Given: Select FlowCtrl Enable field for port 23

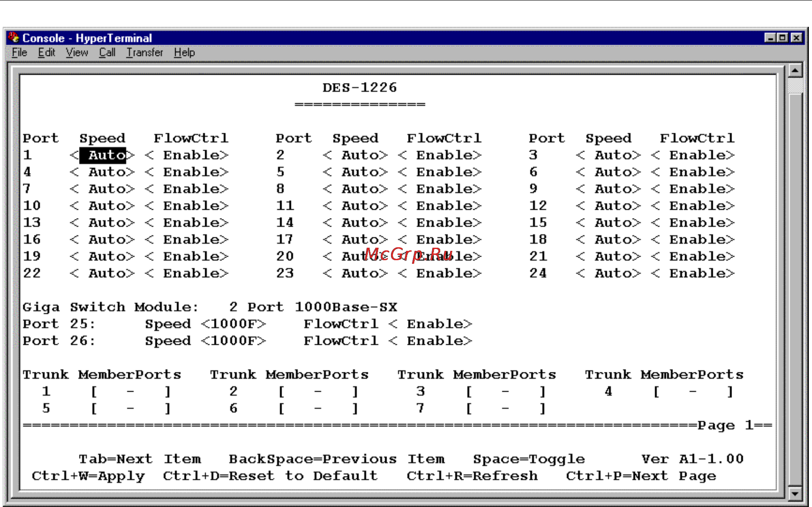Looking at the screenshot, I should pyautogui.click(x=440, y=273).
